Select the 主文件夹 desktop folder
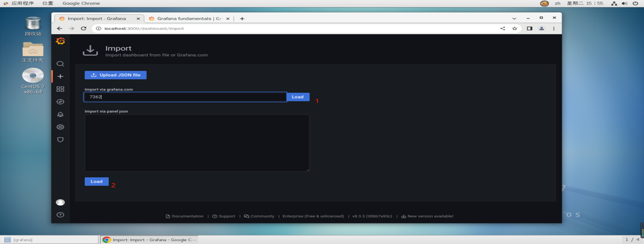This screenshot has height=244, width=644. click(33, 52)
